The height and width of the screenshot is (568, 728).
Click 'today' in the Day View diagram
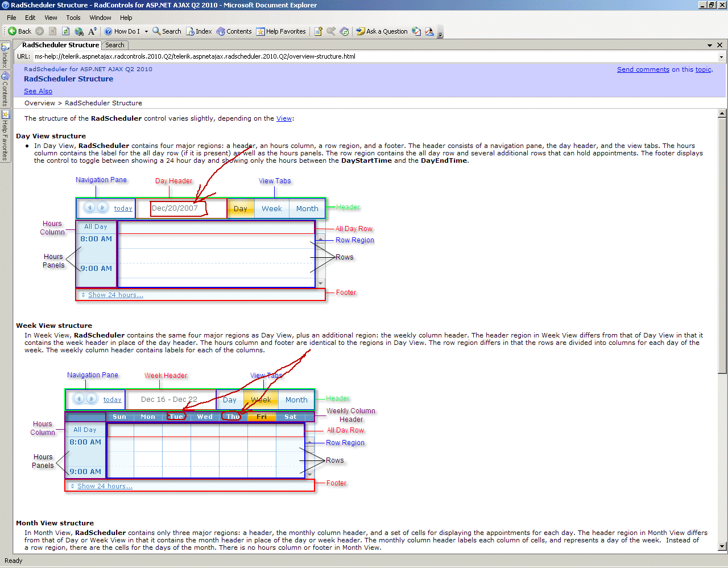point(123,209)
